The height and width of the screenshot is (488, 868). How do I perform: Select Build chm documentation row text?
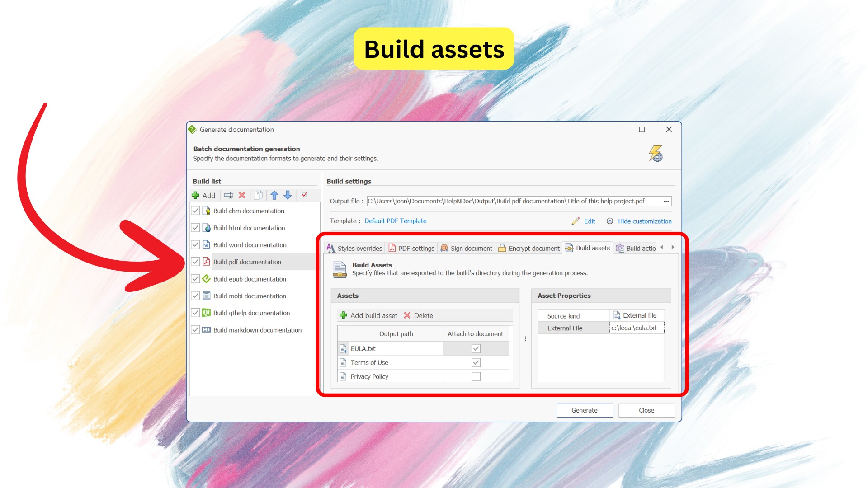(249, 211)
